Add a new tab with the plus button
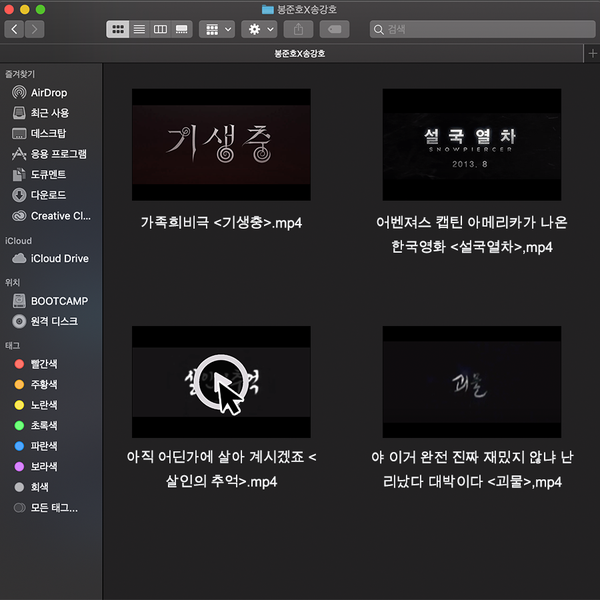This screenshot has height=600, width=600. click(x=592, y=53)
